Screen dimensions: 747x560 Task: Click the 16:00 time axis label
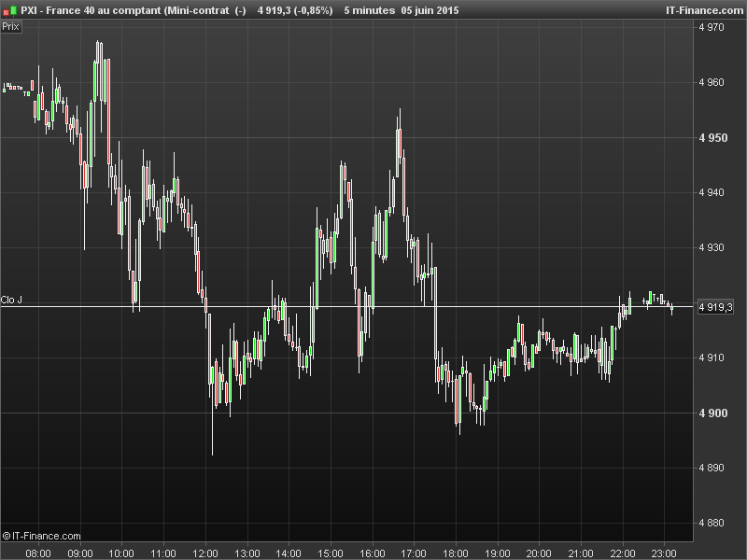(x=373, y=553)
